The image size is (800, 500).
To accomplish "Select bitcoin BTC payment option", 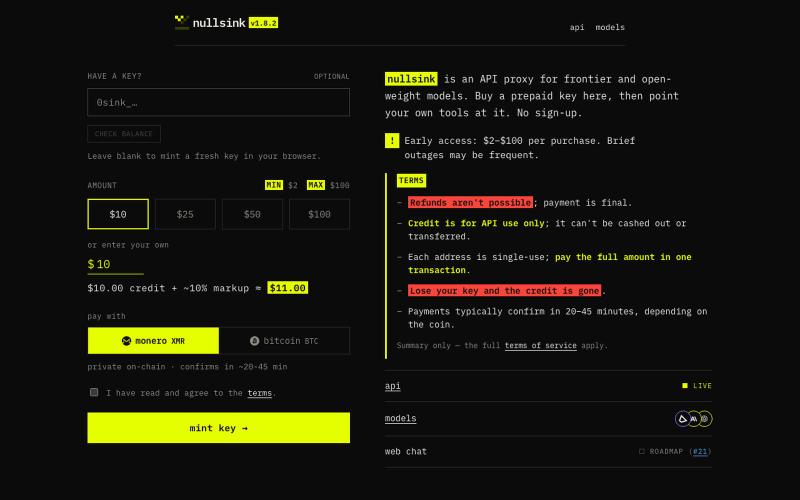I will tap(284, 341).
